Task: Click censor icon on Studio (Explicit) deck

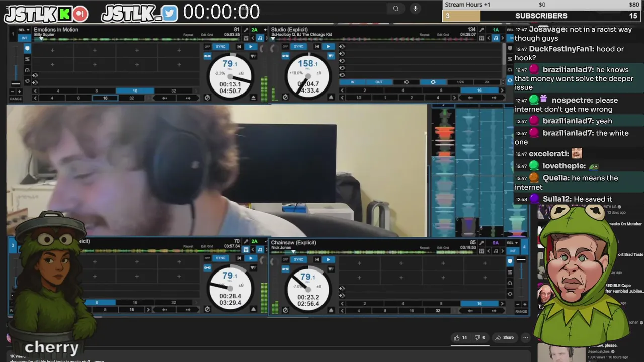Action: (x=285, y=97)
